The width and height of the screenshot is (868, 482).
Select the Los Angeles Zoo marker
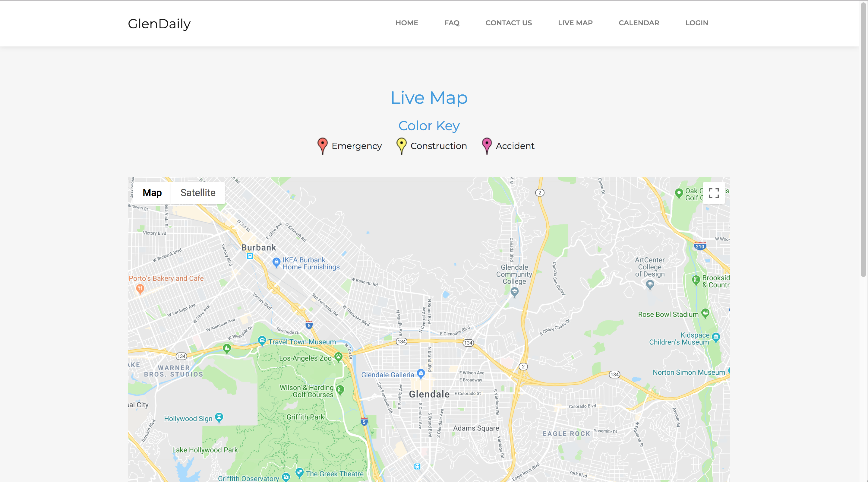(x=338, y=357)
